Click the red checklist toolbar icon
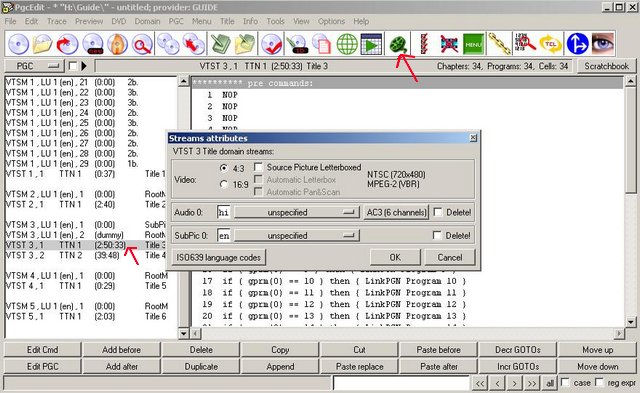This screenshot has width=640, height=393. click(x=424, y=44)
